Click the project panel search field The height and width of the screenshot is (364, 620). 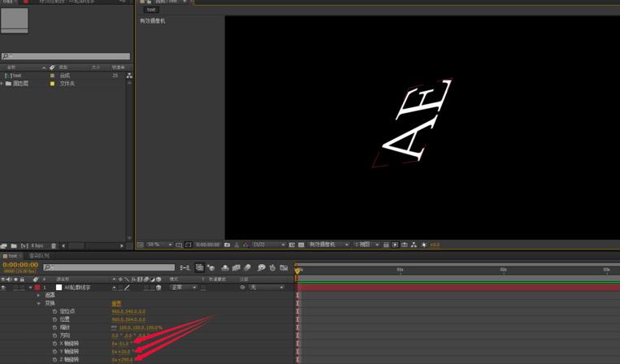pyautogui.click(x=66, y=56)
